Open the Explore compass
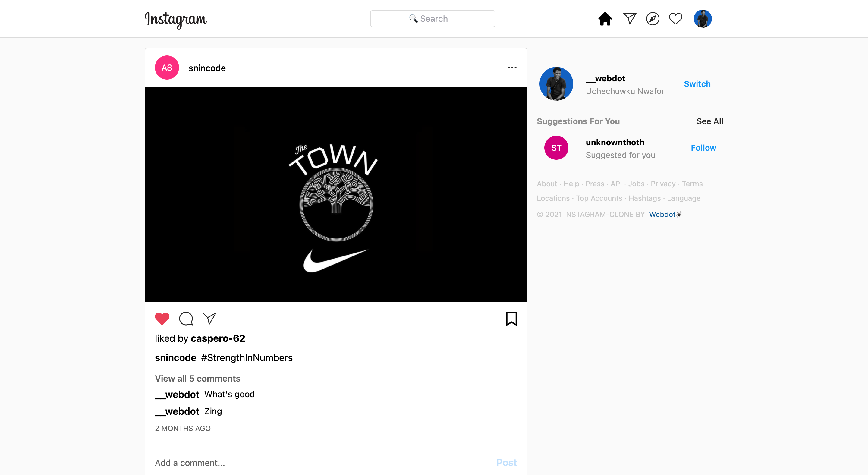The image size is (868, 475). tap(653, 19)
